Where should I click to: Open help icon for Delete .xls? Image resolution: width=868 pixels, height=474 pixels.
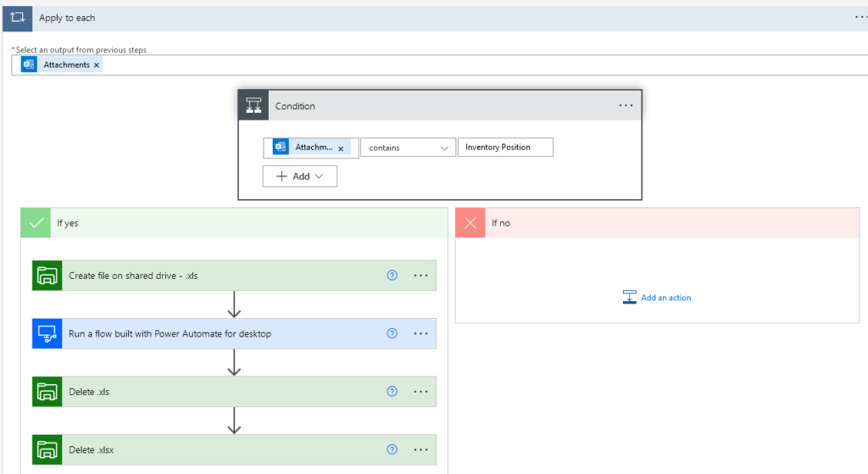(x=392, y=392)
